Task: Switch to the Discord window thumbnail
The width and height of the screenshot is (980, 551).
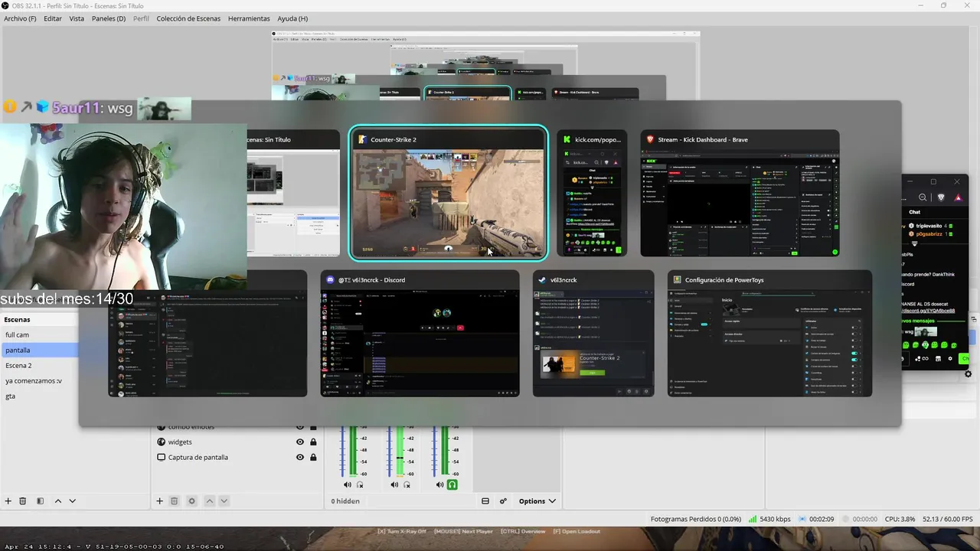Action: (420, 333)
